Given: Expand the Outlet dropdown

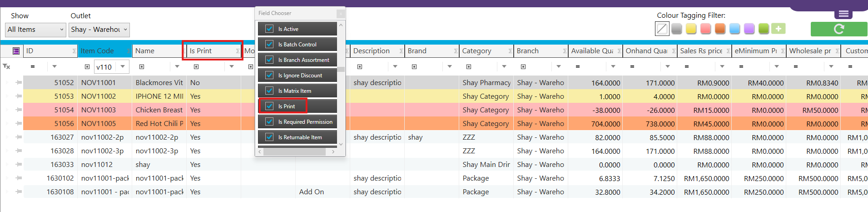Looking at the screenshot, I should 99,30.
